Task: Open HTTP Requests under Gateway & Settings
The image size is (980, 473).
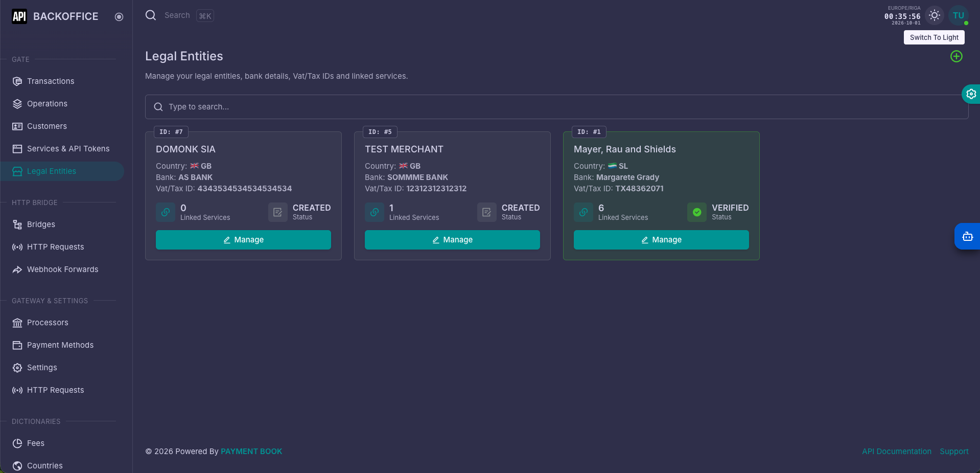Action: coord(62,390)
